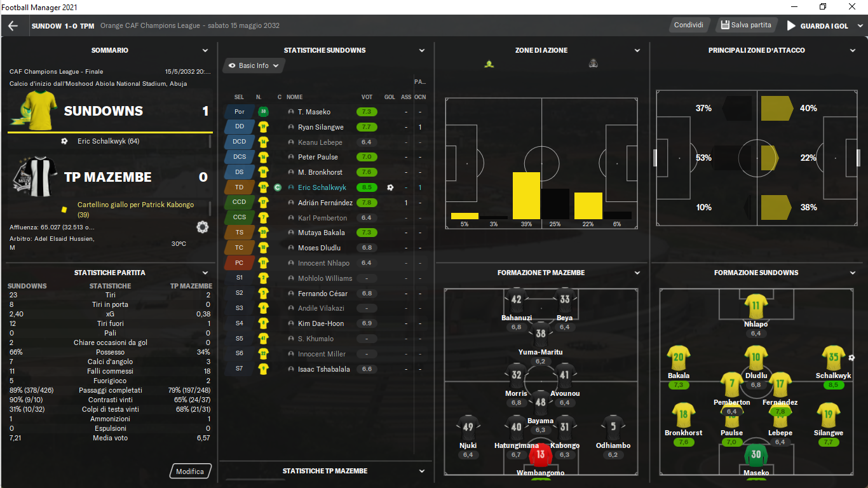Sort players by GOL column header
Image resolution: width=868 pixels, height=488 pixels.
[390, 97]
